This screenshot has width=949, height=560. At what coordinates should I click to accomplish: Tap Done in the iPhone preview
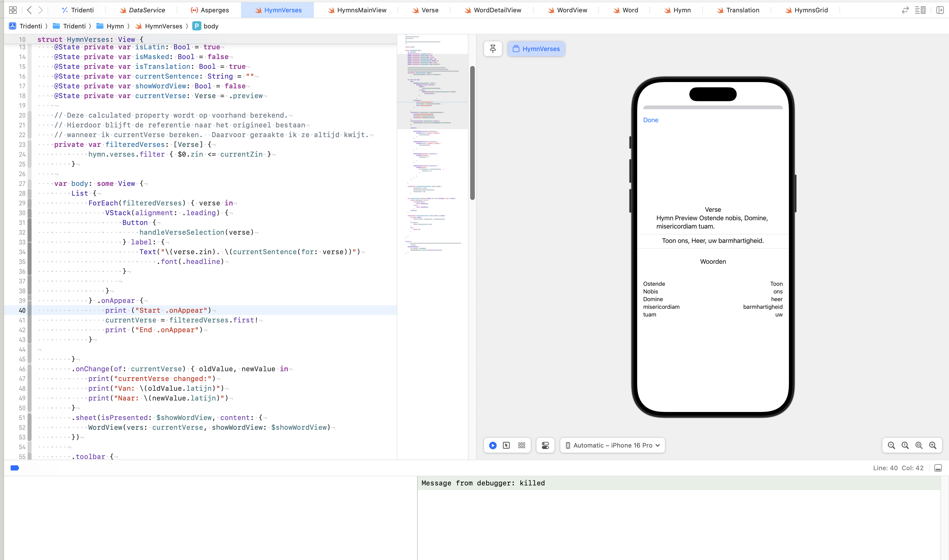click(x=651, y=120)
